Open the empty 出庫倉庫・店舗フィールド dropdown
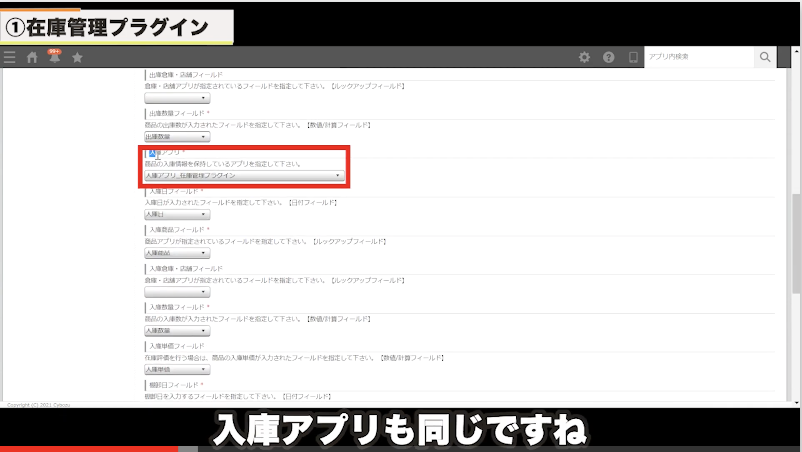This screenshot has height=452, width=802. coord(177,98)
